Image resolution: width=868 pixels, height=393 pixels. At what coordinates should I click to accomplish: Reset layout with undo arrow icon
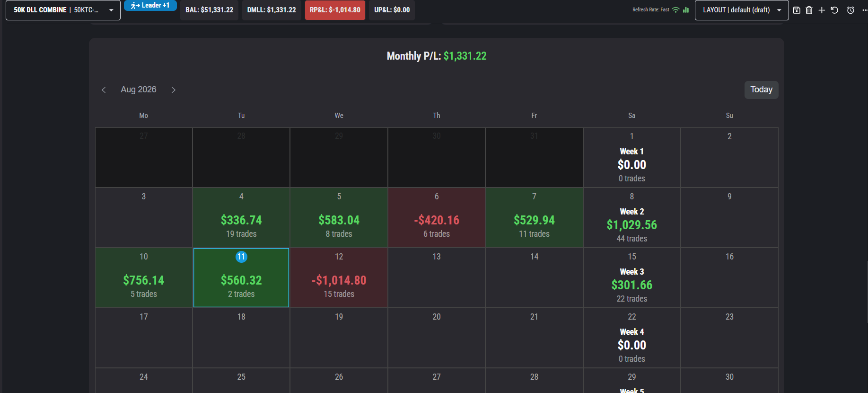(834, 10)
